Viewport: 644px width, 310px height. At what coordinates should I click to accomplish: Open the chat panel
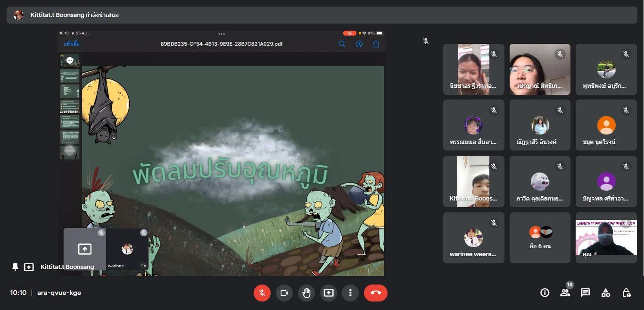pyautogui.click(x=586, y=293)
